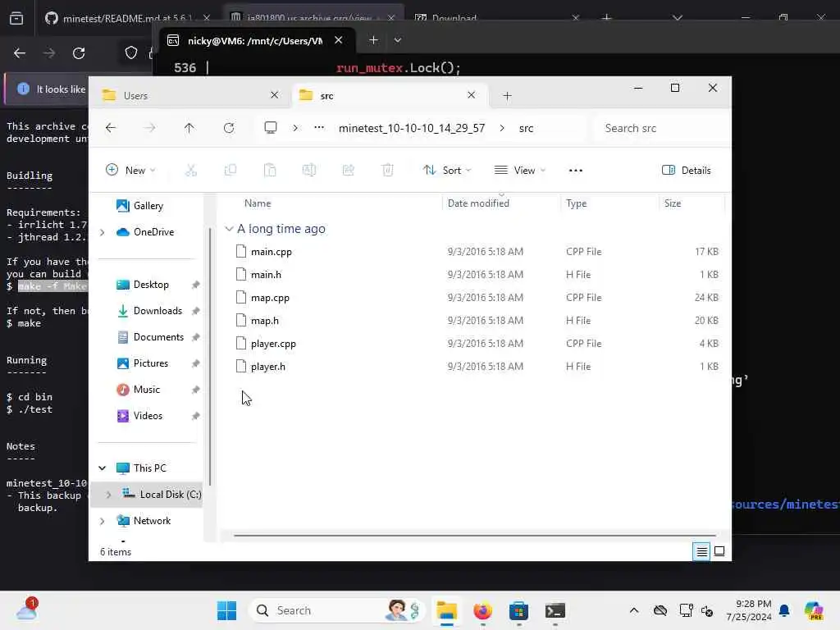
Task: Toggle the Details pane button
Action: point(687,171)
